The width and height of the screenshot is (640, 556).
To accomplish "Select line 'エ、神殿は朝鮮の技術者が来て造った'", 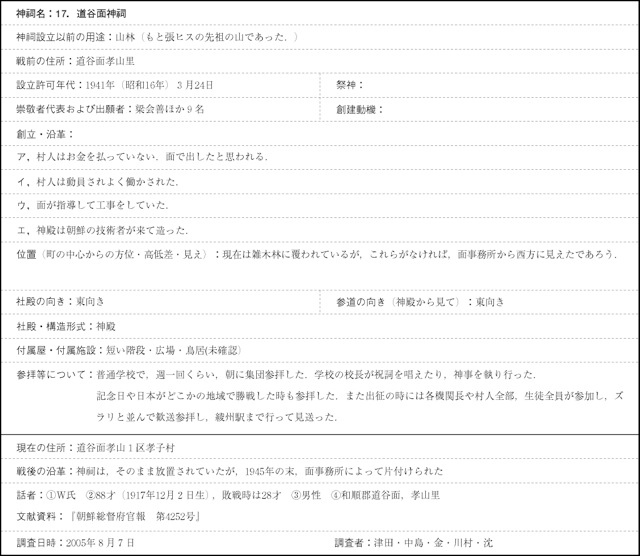I will (x=102, y=230).
